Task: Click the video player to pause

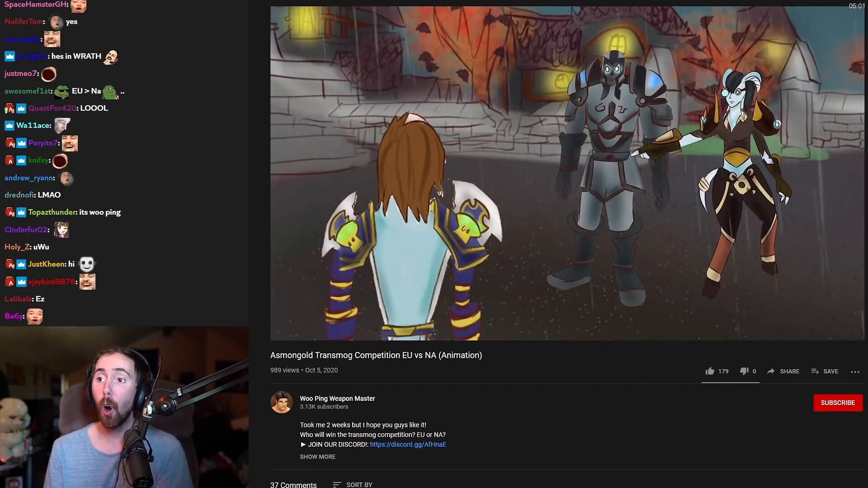Action: point(567,173)
